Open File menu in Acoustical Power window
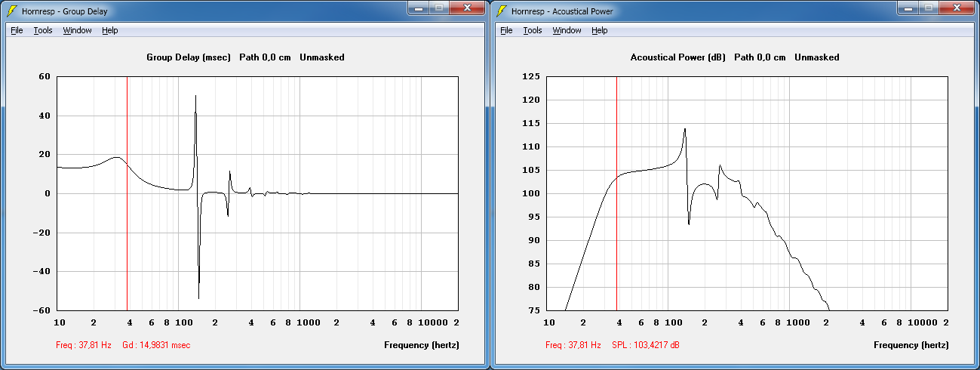Image resolution: width=980 pixels, height=370 pixels. point(506,30)
